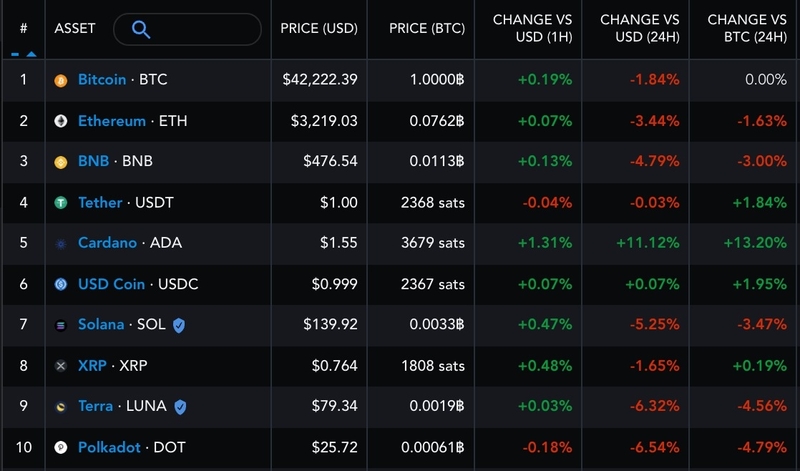Click the USD Coin icon
This screenshot has height=471, width=800.
pyautogui.click(x=61, y=284)
